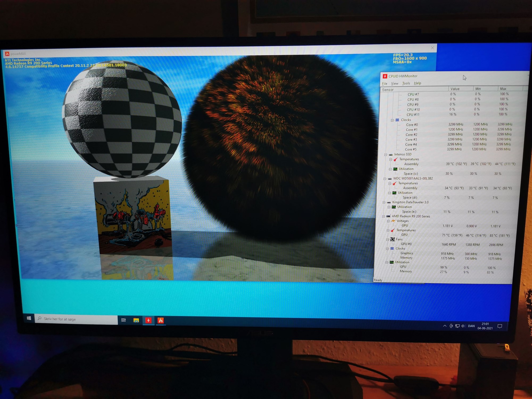Collapse the GPU Fans node
The width and height of the screenshot is (532, 399).
click(x=388, y=239)
